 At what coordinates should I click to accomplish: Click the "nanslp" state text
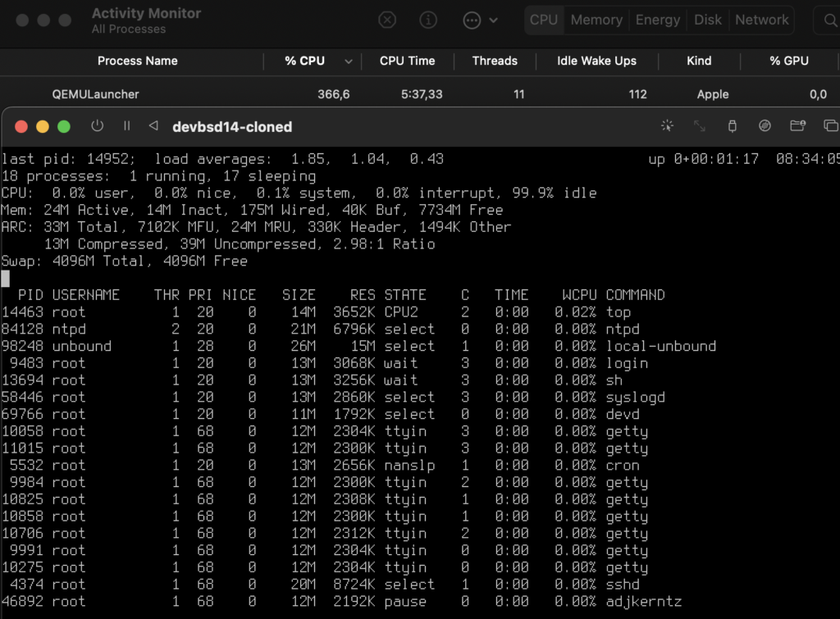409,466
